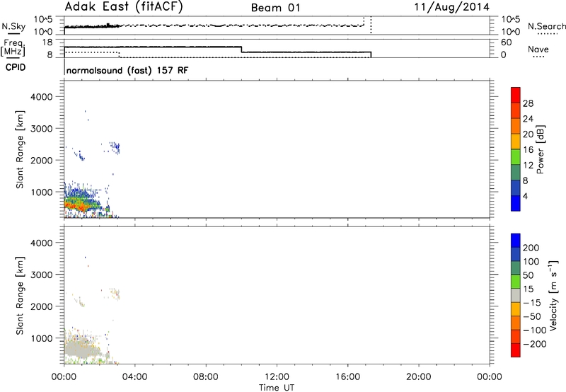Click the '3000' tick of velocity panel
This screenshot has height=392, width=566.
click(x=41, y=275)
